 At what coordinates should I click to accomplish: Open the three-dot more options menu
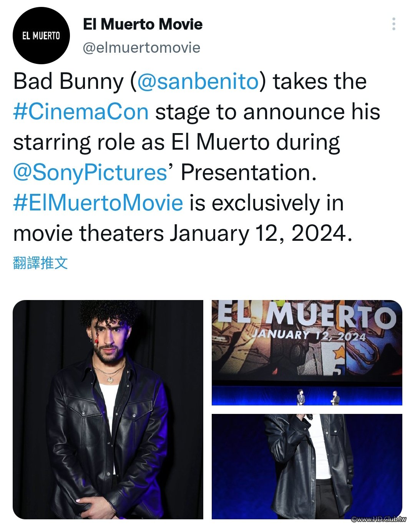click(x=393, y=24)
